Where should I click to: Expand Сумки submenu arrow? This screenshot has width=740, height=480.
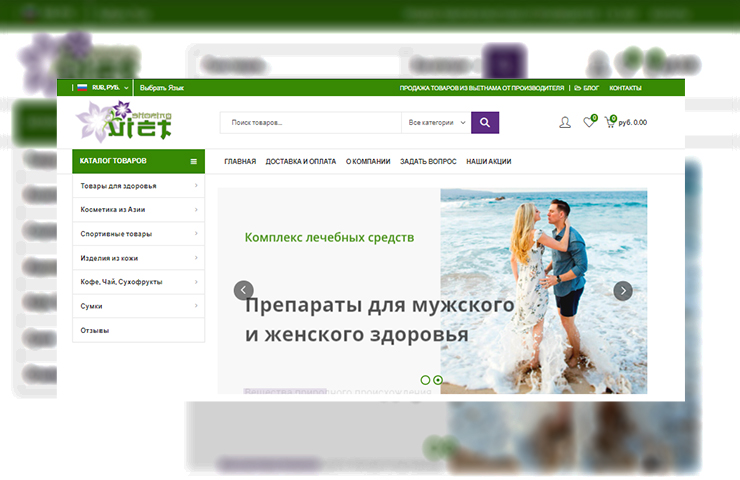click(196, 306)
